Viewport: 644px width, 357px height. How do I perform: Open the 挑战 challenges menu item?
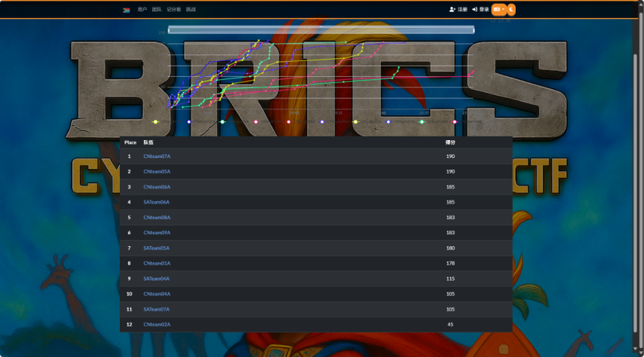pos(191,10)
